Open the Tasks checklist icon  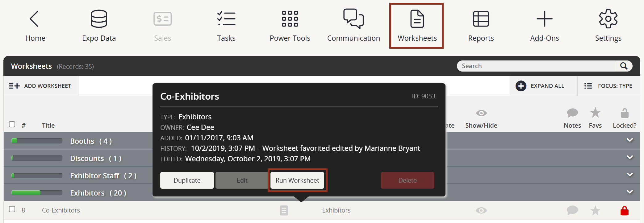coord(226,19)
